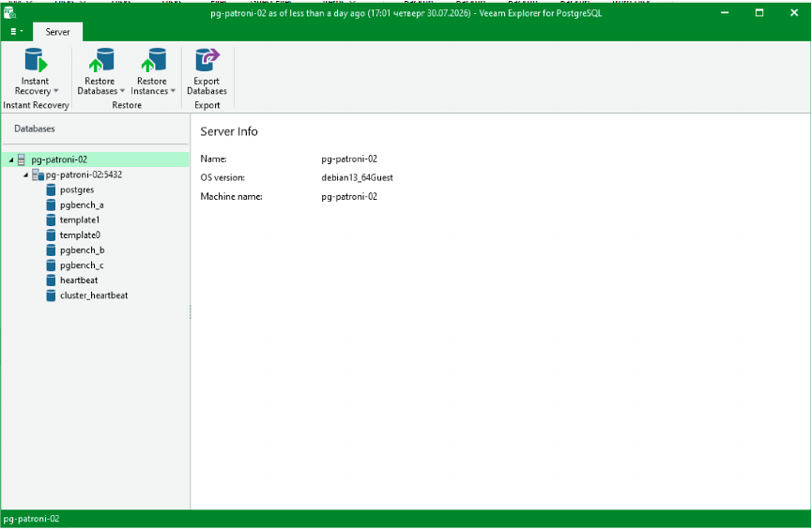Image resolution: width=812 pixels, height=530 pixels.
Task: Click the Export Databases icon
Action: [x=207, y=61]
